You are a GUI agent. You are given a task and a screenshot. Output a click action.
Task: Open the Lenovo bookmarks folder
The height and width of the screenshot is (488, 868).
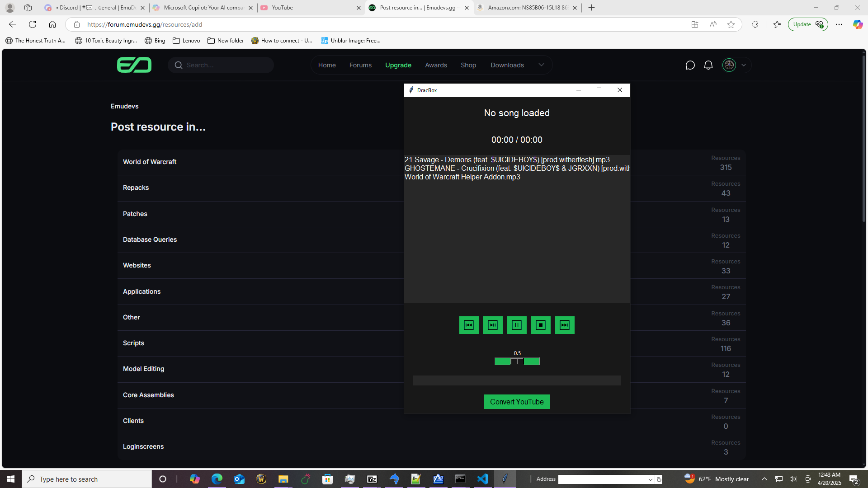coord(186,41)
